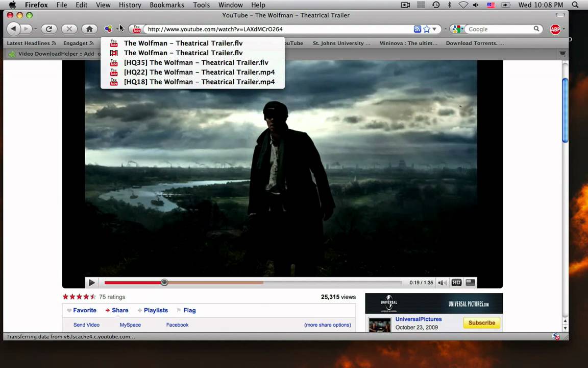This screenshot has width=588, height=368.
Task: Open the Mininova bookmark
Action: point(408,43)
